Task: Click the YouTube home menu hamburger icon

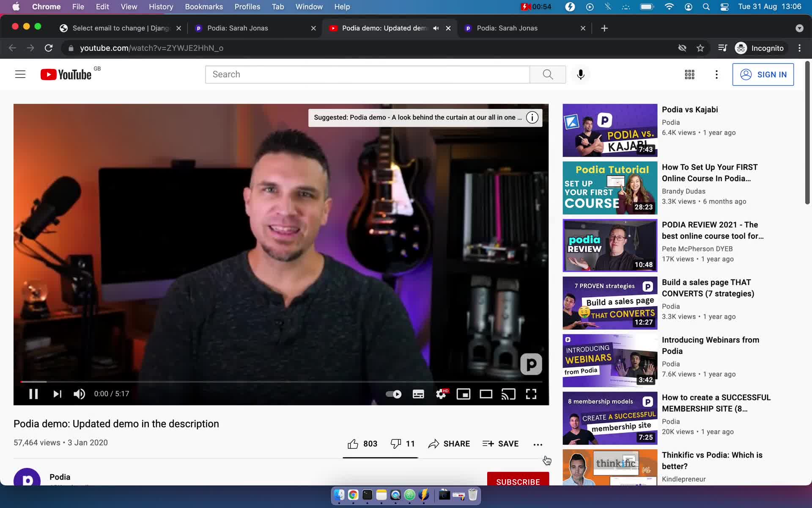Action: 19,75
